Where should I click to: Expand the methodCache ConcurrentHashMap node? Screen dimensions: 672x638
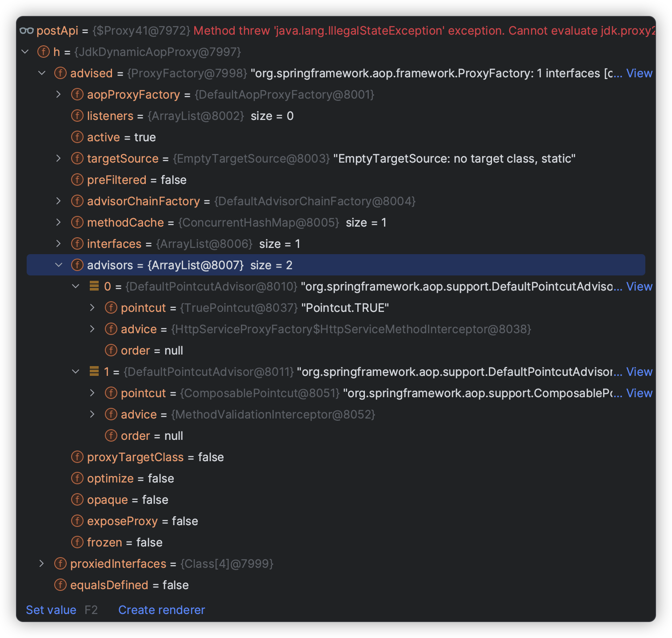(58, 223)
